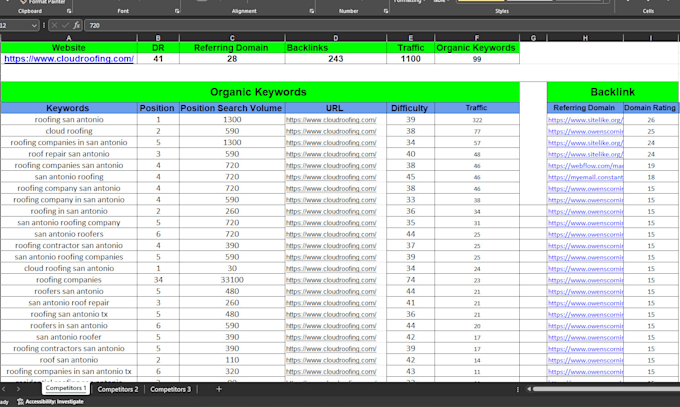Open the URL link in the cloud roofing row

click(x=331, y=131)
